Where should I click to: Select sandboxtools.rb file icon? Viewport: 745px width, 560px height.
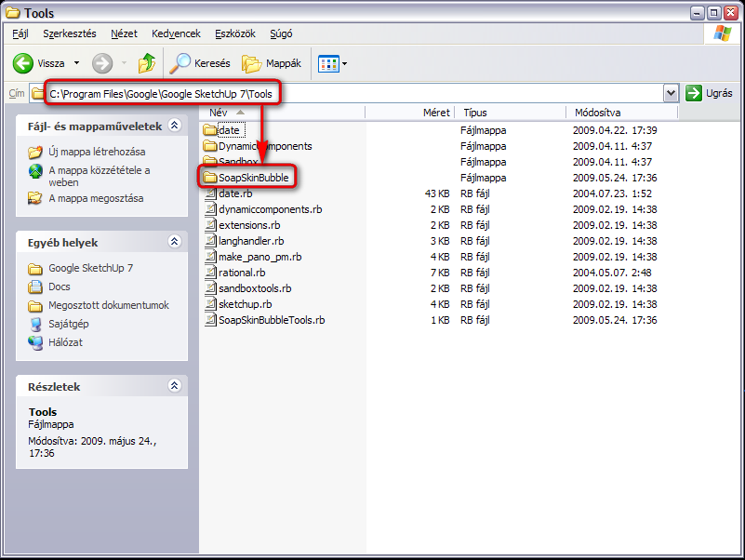click(210, 288)
